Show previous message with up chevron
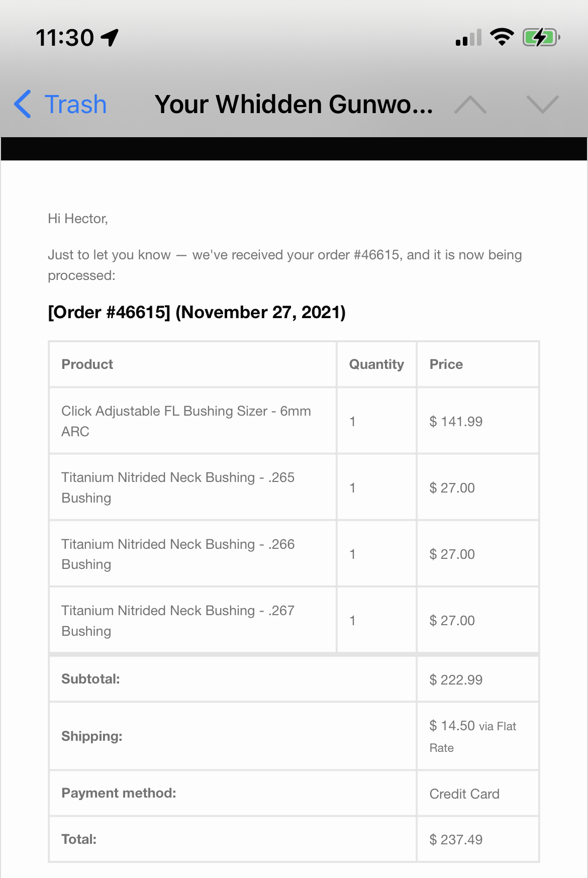This screenshot has height=878, width=588. point(470,105)
